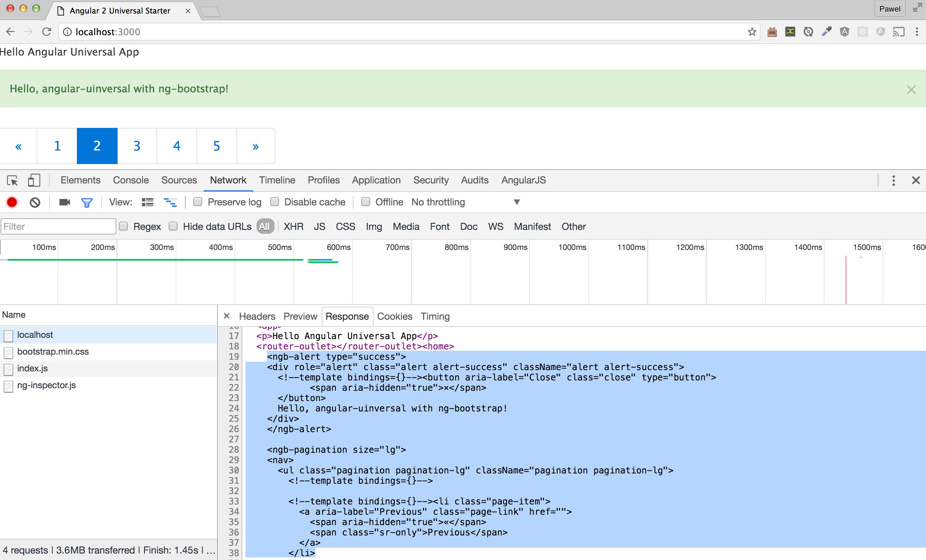Screen dimensions: 926x560
Task: Filter requests by CSS
Action: [345, 226]
